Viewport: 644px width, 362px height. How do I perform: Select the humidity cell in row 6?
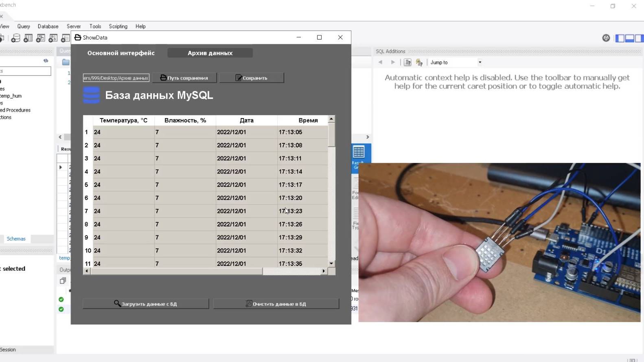coord(185,198)
